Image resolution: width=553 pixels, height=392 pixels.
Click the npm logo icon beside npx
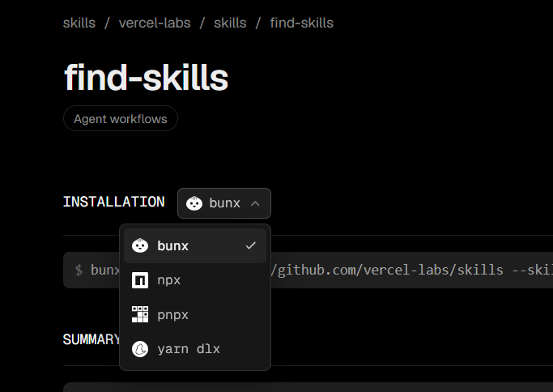pos(140,280)
